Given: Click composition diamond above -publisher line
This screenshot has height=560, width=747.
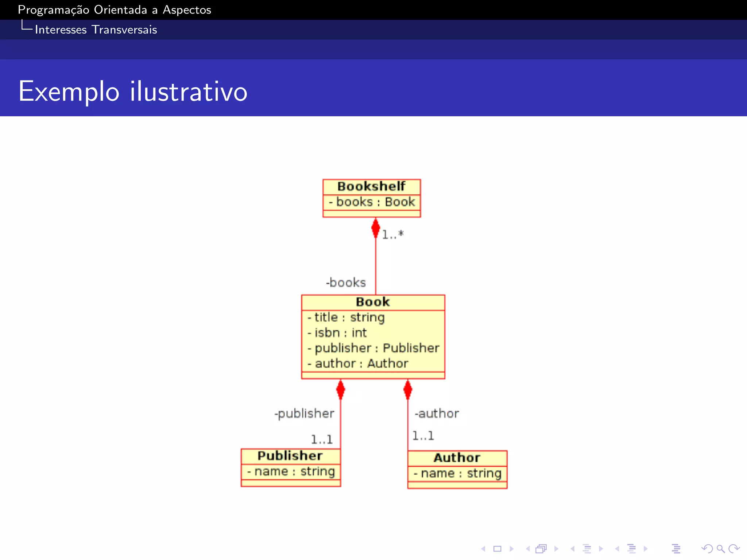Looking at the screenshot, I should point(341,389).
